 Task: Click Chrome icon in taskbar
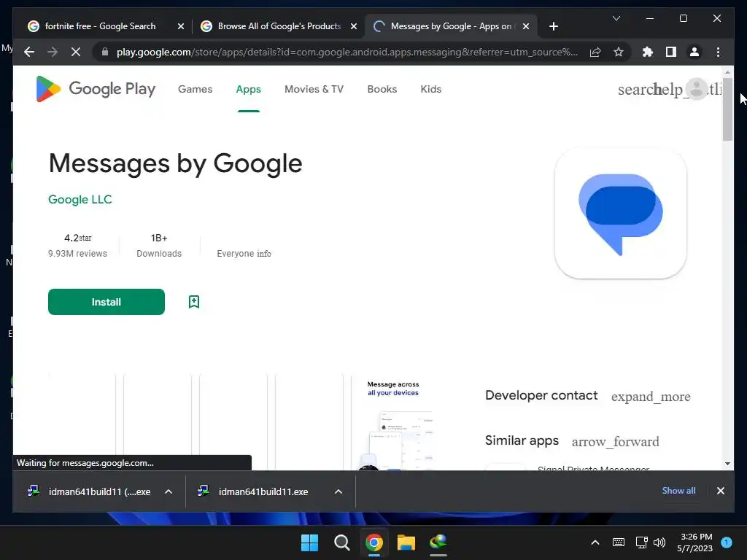click(374, 542)
